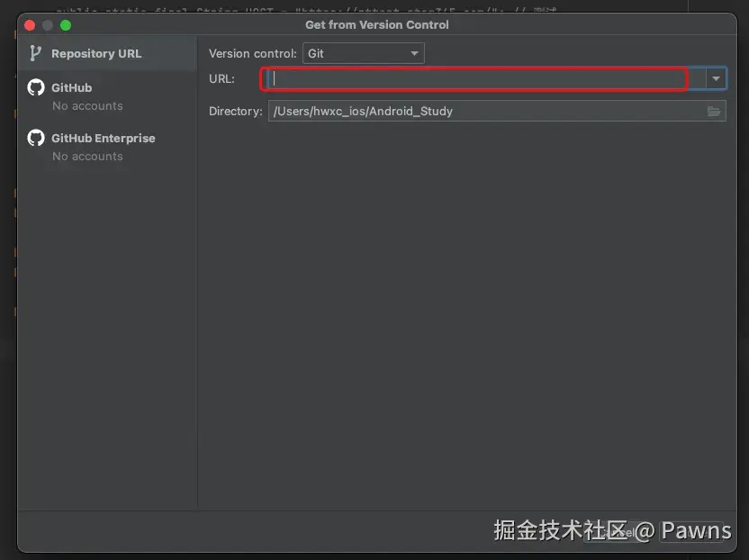The height and width of the screenshot is (560, 749).
Task: Close the Get from Version Control dialog
Action: 30,25
